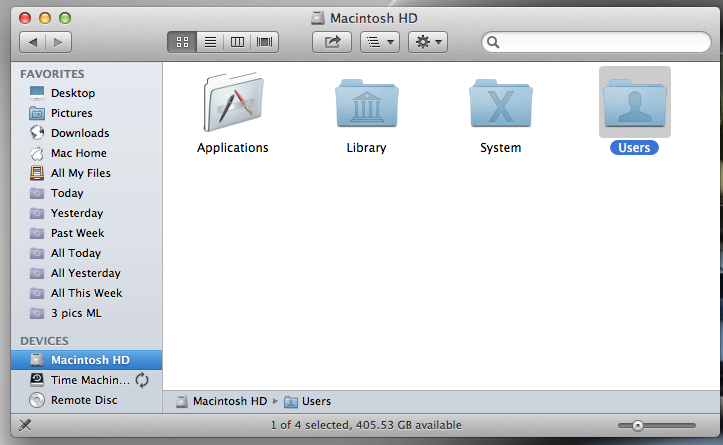Click the Library label text
Image resolution: width=723 pixels, height=445 pixels.
click(x=367, y=148)
